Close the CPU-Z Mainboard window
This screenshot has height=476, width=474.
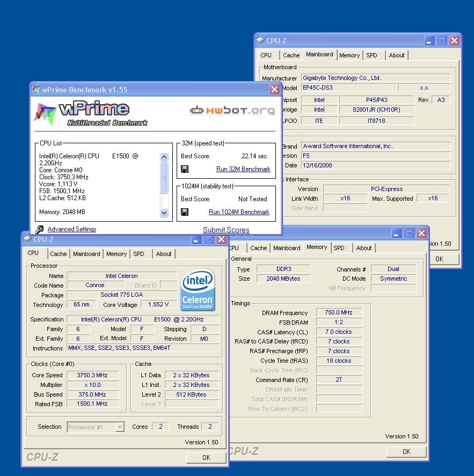click(x=455, y=40)
